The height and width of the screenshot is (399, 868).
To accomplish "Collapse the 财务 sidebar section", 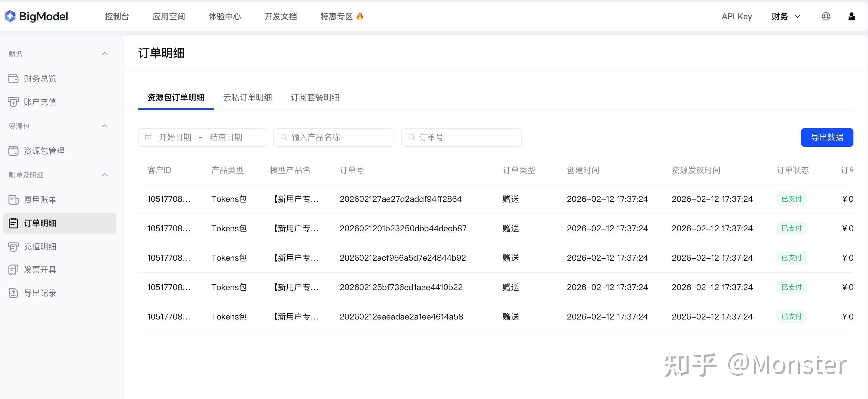I will pos(105,54).
